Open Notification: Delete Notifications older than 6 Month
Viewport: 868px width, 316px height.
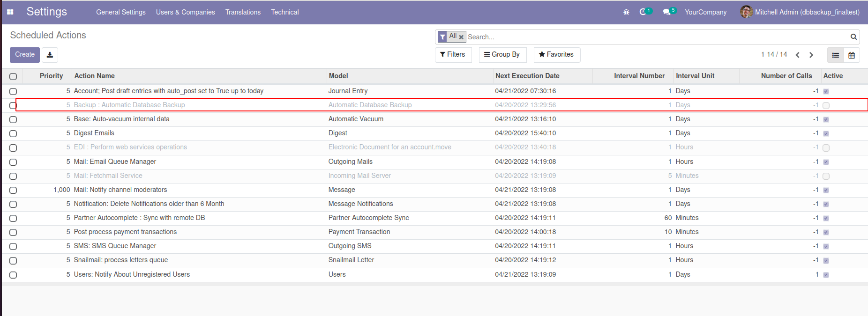pyautogui.click(x=149, y=204)
